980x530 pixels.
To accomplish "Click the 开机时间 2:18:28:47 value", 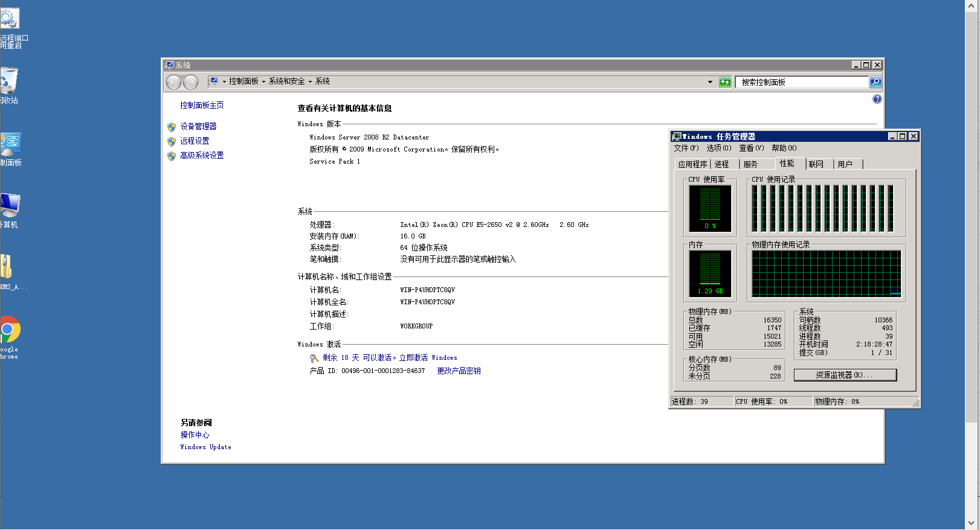I will 874,344.
